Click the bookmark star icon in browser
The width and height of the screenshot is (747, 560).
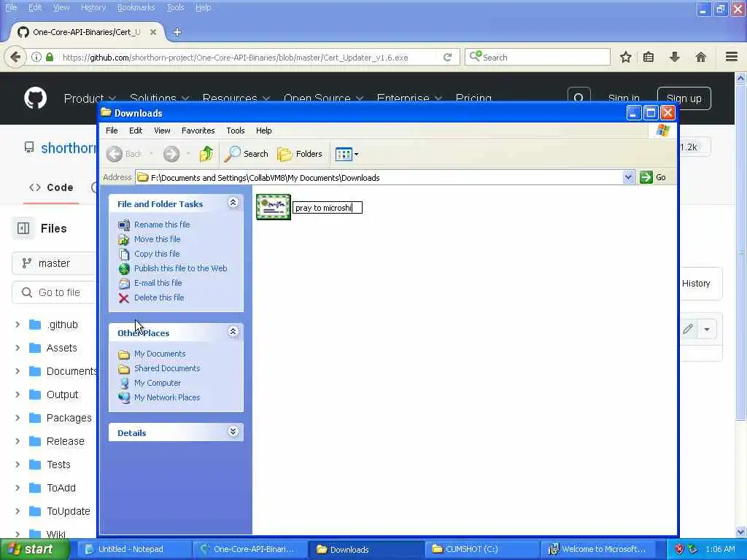coord(625,58)
